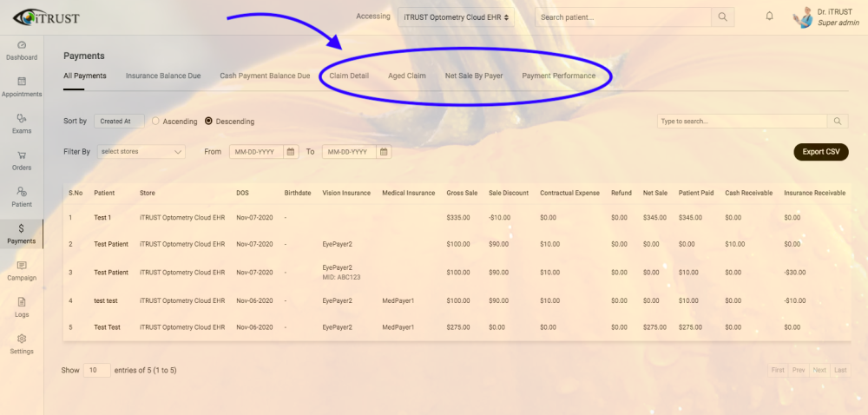Image resolution: width=868 pixels, height=415 pixels.
Task: Open the Aged Claim tab
Action: [x=407, y=76]
